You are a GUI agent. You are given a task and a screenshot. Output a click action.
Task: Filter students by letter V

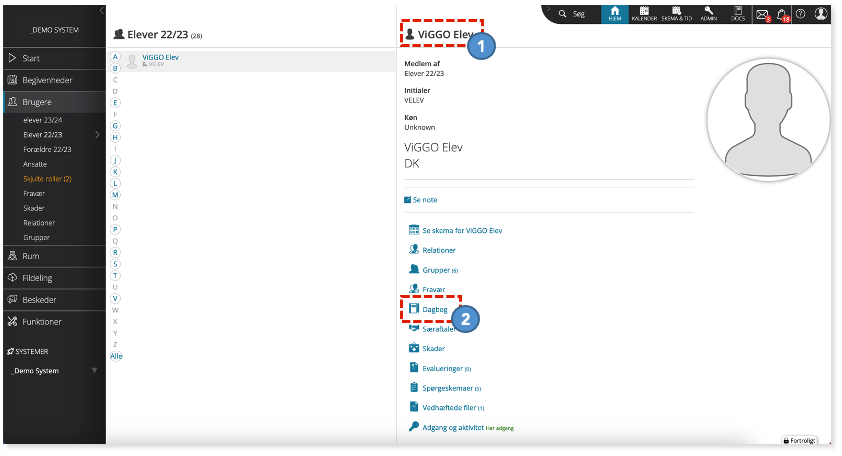[115, 299]
